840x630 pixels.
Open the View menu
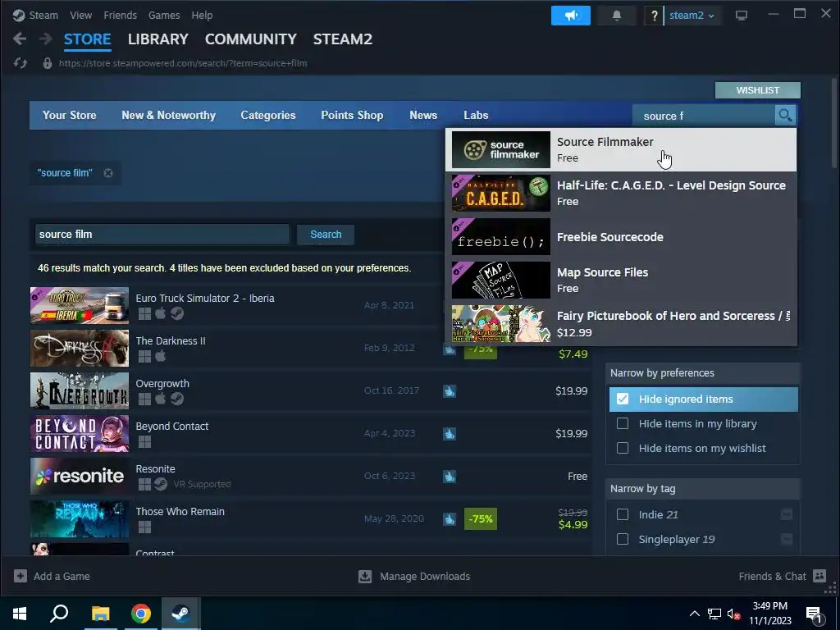(x=81, y=16)
